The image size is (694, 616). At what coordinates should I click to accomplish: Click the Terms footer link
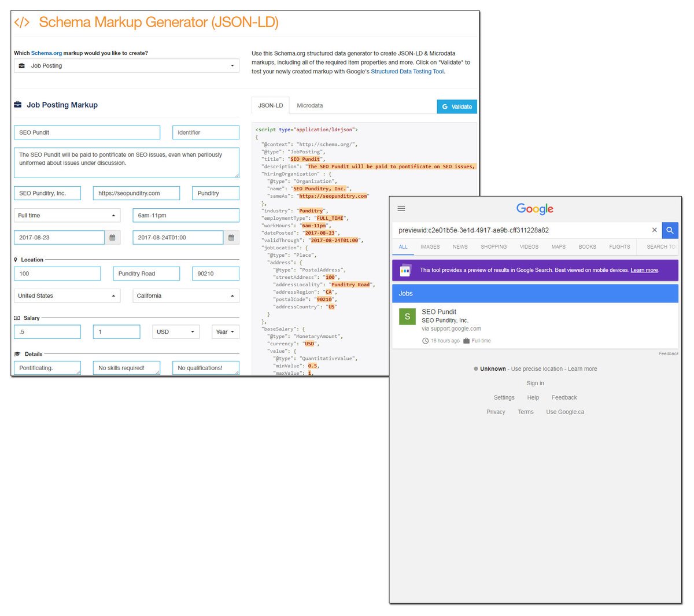pos(526,412)
